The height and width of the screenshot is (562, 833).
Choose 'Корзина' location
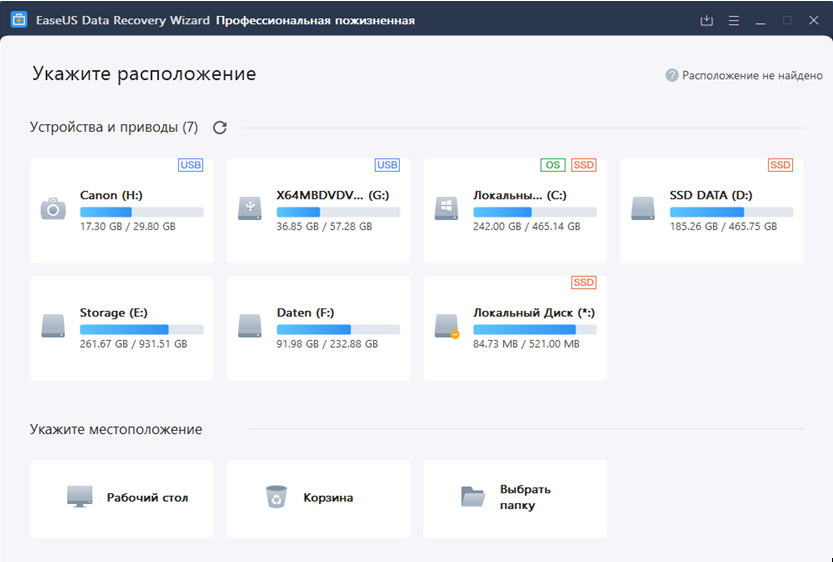pos(318,498)
